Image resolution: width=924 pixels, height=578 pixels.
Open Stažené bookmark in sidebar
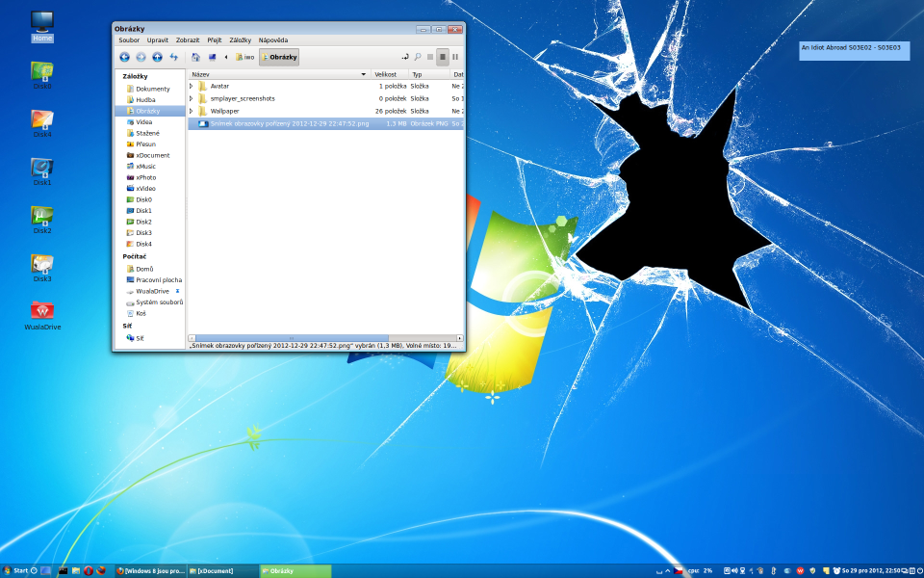pyautogui.click(x=150, y=133)
